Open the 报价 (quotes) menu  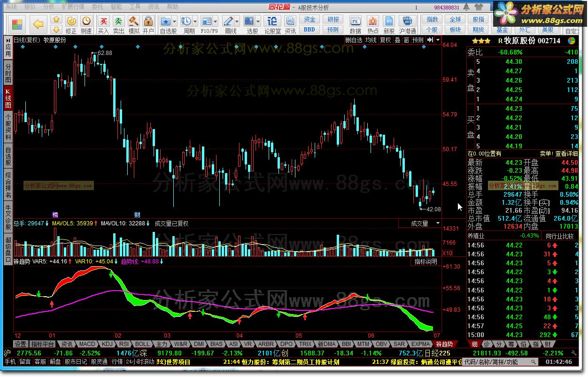click(x=30, y=7)
